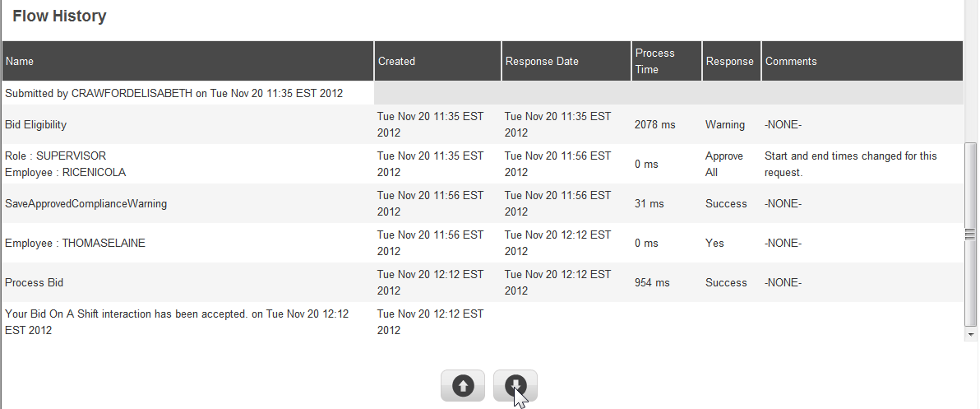Select the Approve All response cell
980x409 pixels.
point(724,164)
